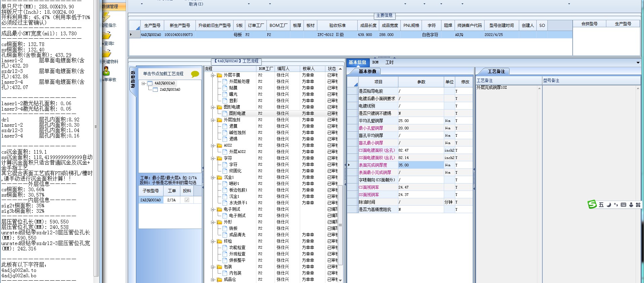
Task: Click the 五 input mode icon on IME bar
Action: coord(601,205)
